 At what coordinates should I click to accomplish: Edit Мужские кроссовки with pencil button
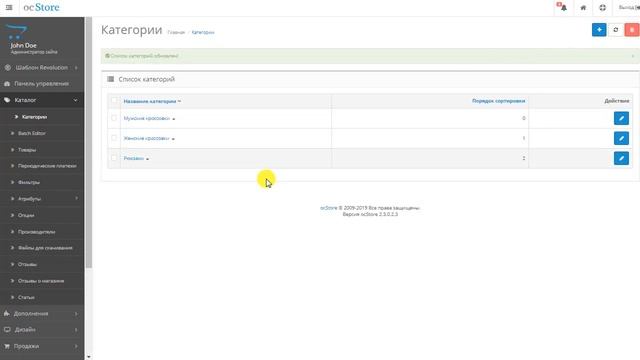point(621,118)
